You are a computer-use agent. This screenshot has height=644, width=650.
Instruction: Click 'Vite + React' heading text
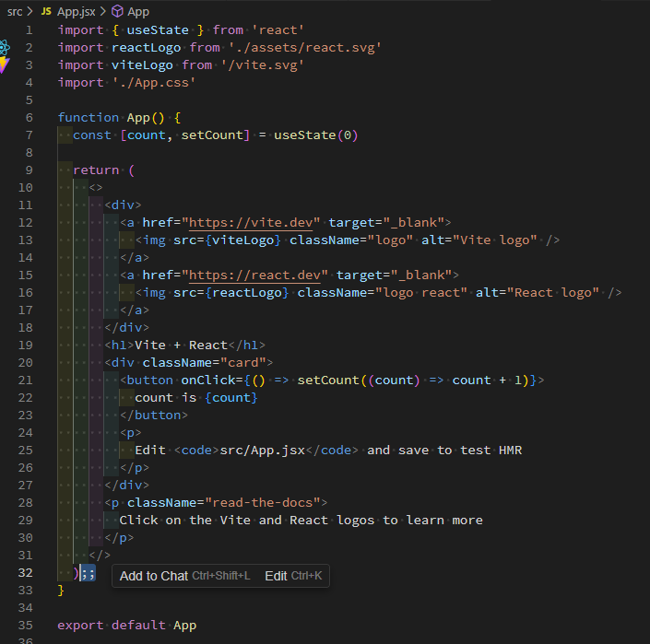click(x=181, y=345)
